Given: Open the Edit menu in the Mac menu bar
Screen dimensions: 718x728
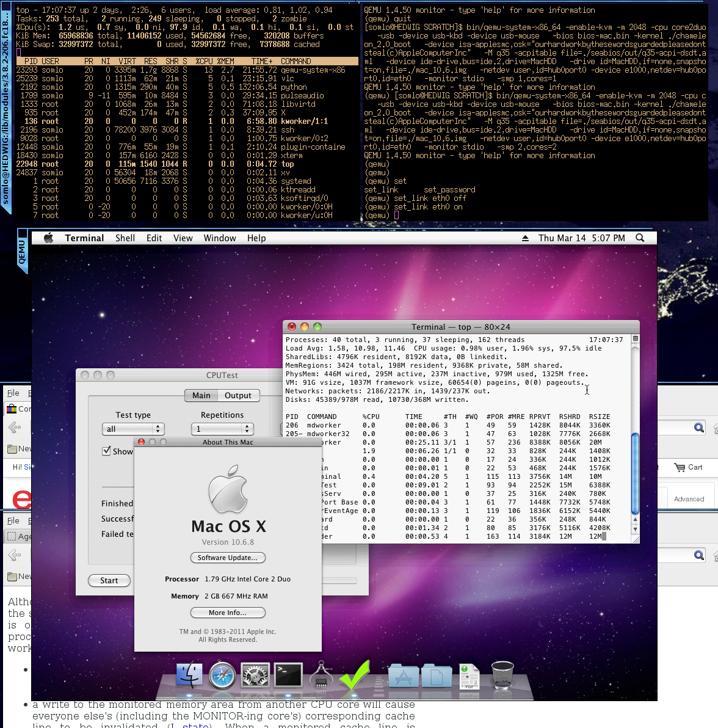Looking at the screenshot, I should tap(154, 238).
